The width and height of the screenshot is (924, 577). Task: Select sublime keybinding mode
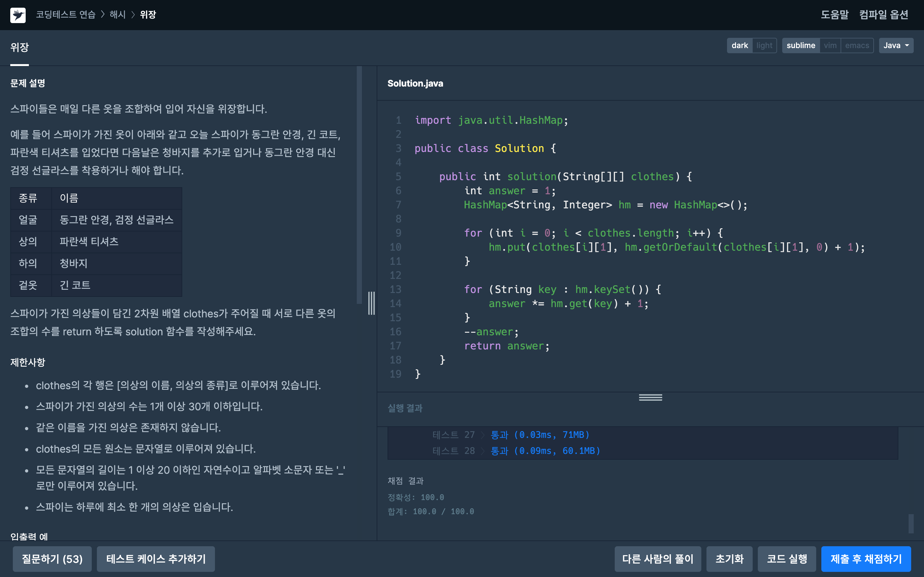(x=801, y=46)
